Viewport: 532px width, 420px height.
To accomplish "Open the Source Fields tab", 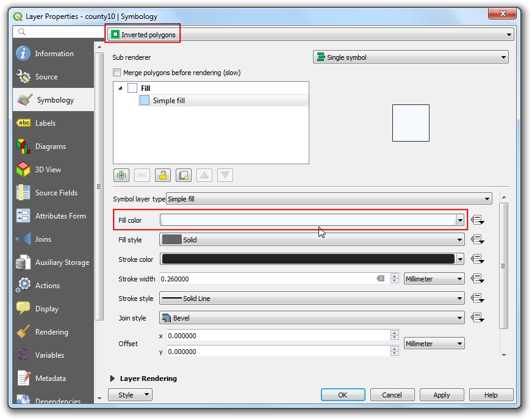I will click(56, 193).
